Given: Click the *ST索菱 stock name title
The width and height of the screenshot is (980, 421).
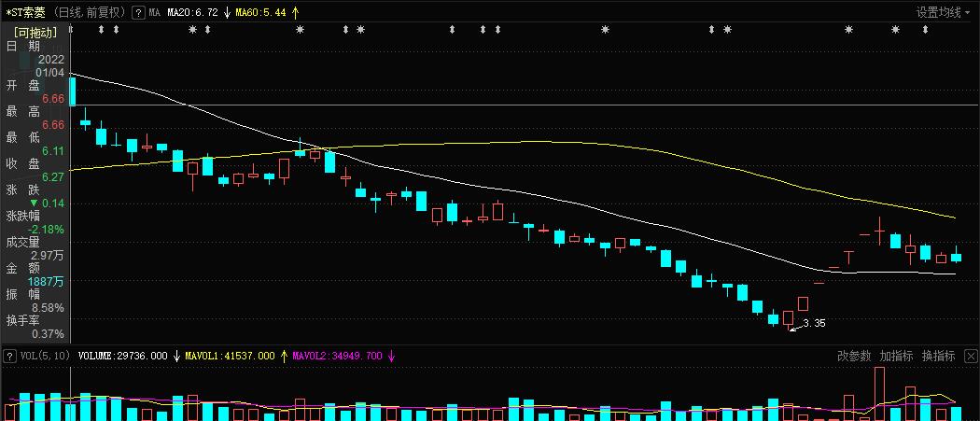Looking at the screenshot, I should coord(24,12).
